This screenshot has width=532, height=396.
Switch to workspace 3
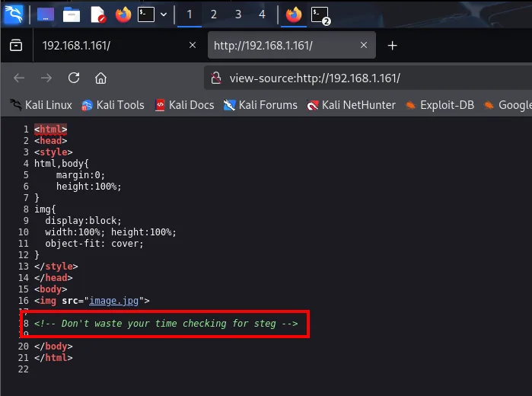coord(238,14)
